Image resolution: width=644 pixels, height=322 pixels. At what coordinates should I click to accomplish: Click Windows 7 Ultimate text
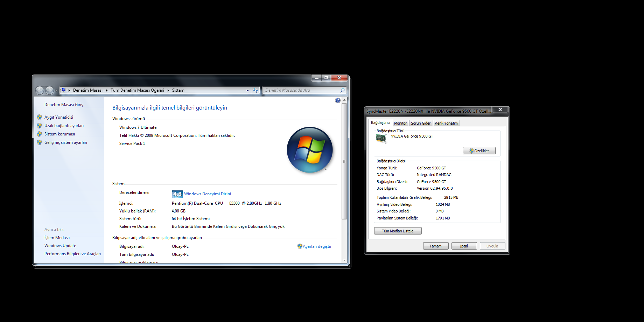tap(138, 127)
